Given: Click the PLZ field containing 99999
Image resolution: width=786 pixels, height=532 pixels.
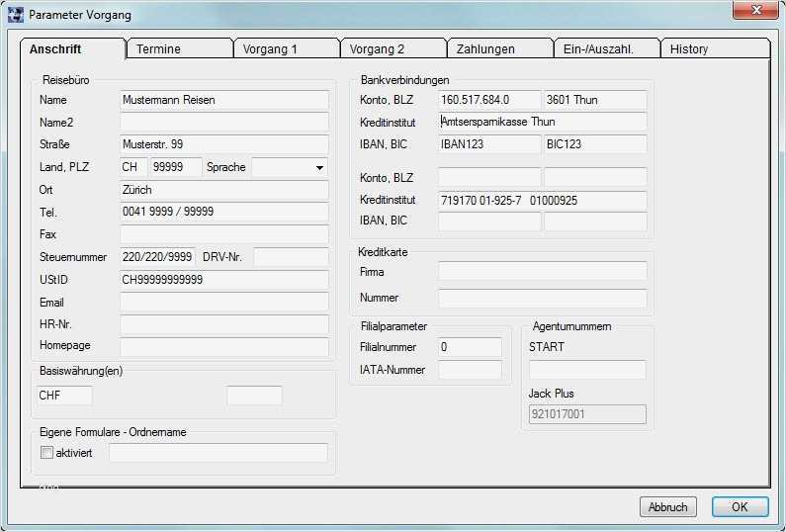Looking at the screenshot, I should click(176, 167).
